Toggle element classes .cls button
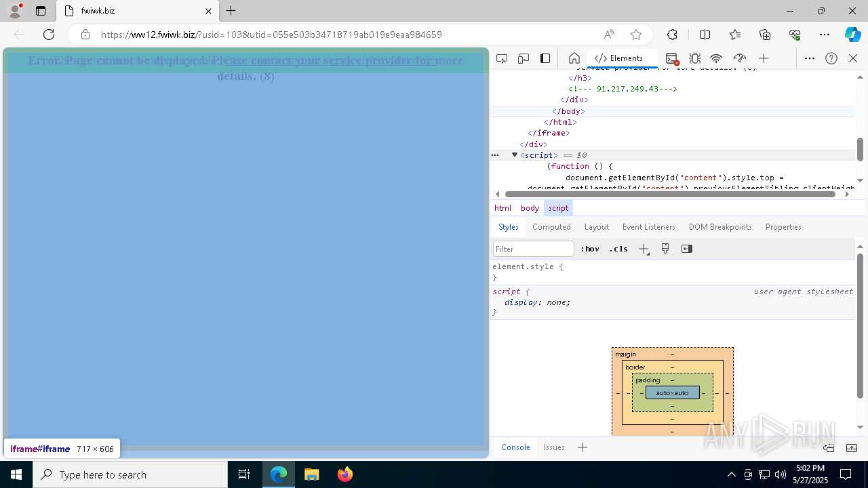This screenshot has width=868, height=488. click(618, 249)
